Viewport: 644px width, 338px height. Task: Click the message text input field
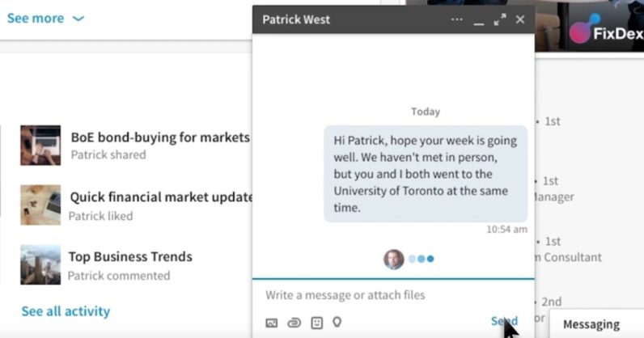[388, 295]
